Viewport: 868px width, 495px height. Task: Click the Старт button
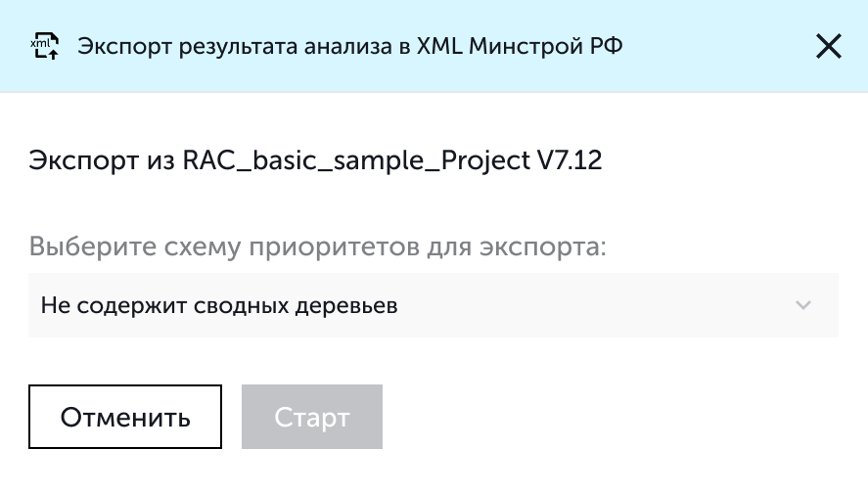311,418
